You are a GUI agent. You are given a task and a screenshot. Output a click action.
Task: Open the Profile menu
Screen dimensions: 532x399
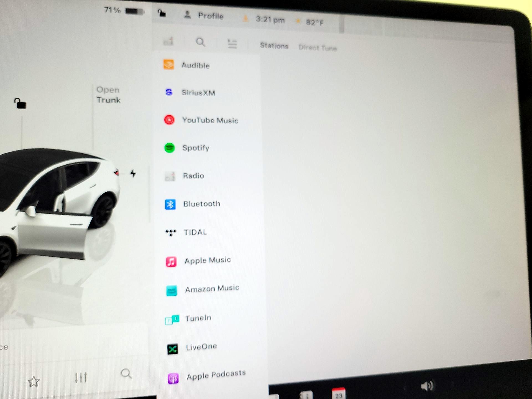204,15
